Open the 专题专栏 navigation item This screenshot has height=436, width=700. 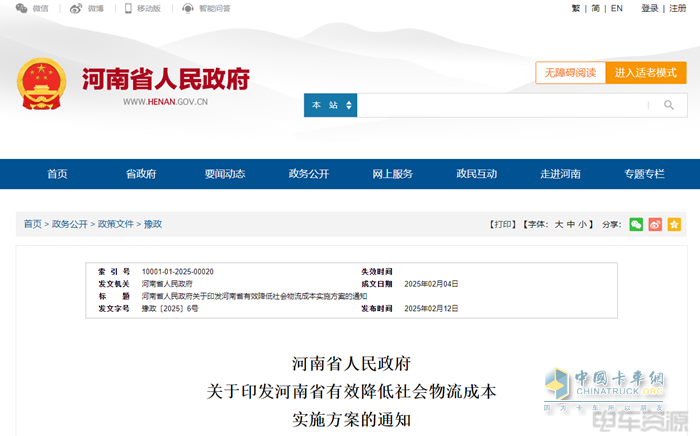point(645,174)
